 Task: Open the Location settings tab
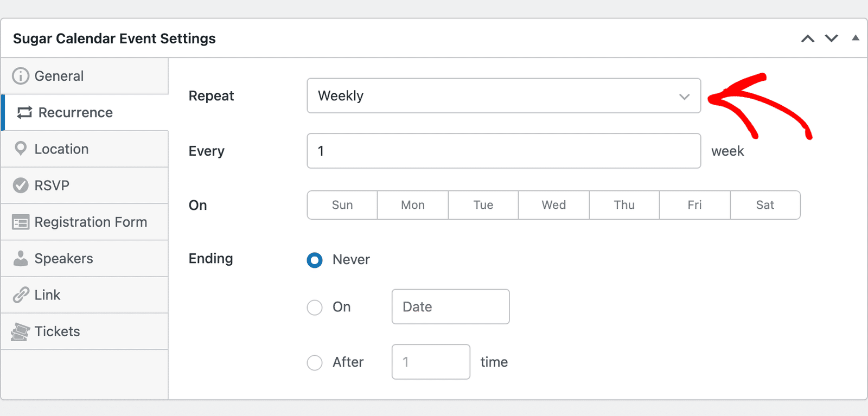tap(85, 149)
